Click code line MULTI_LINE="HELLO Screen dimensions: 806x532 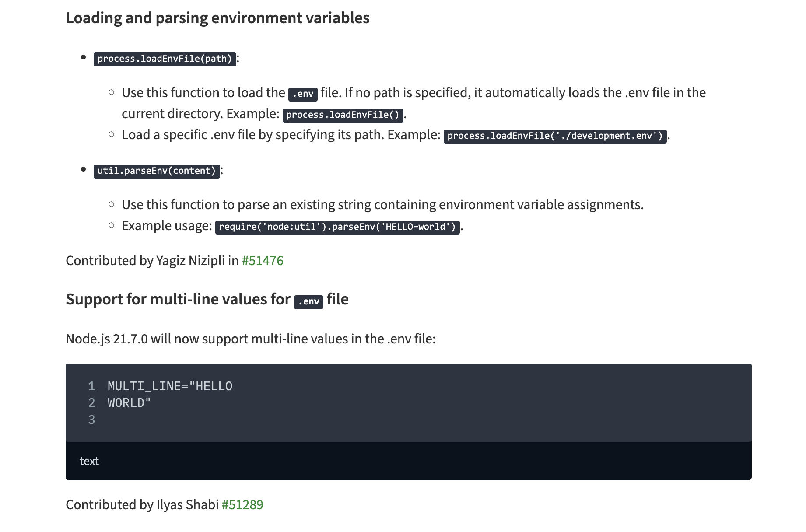pyautogui.click(x=170, y=386)
